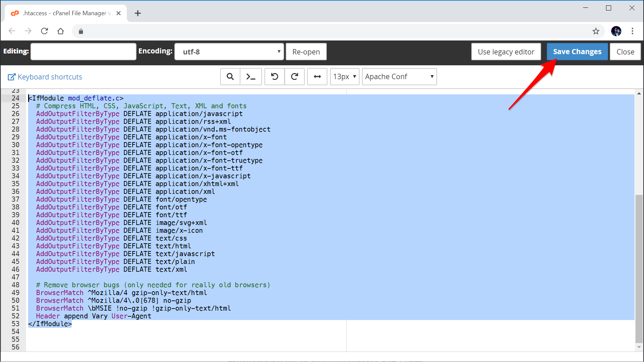Click the 'application/x-font-opentype' line

coord(149,145)
